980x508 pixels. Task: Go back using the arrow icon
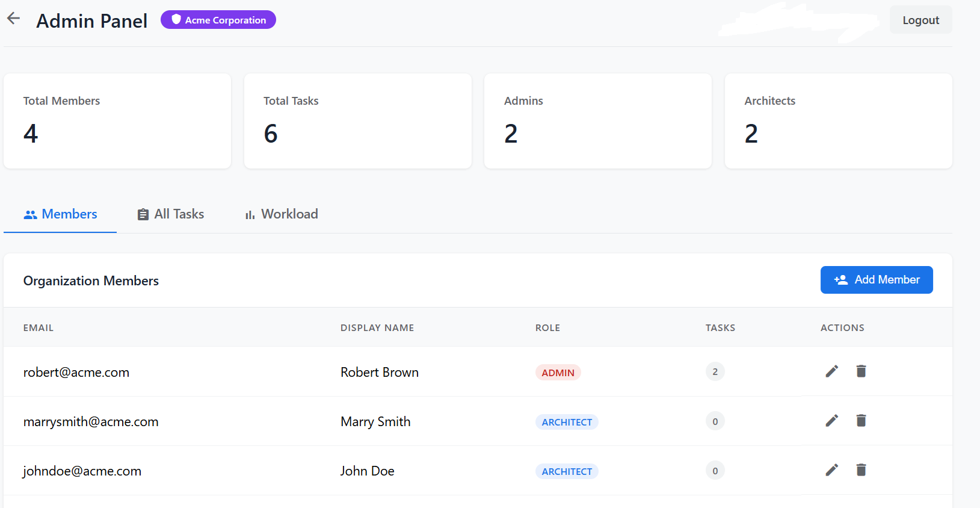[13, 19]
